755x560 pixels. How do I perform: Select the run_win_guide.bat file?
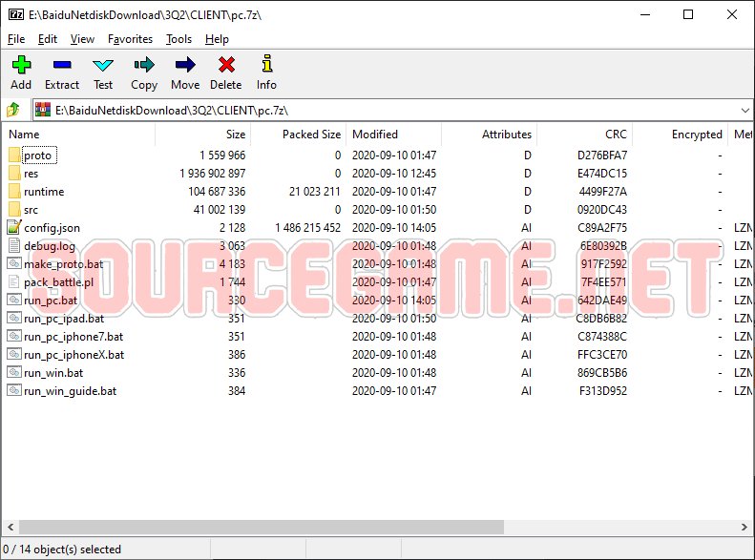(x=70, y=390)
